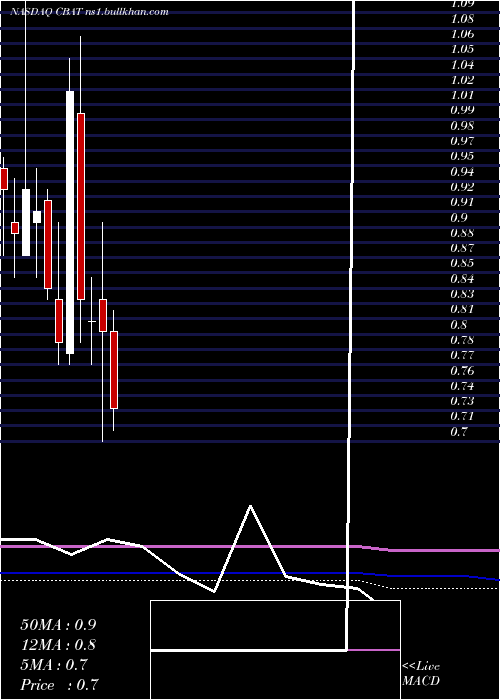Click the 50MA : 0.9 readout

point(58,625)
